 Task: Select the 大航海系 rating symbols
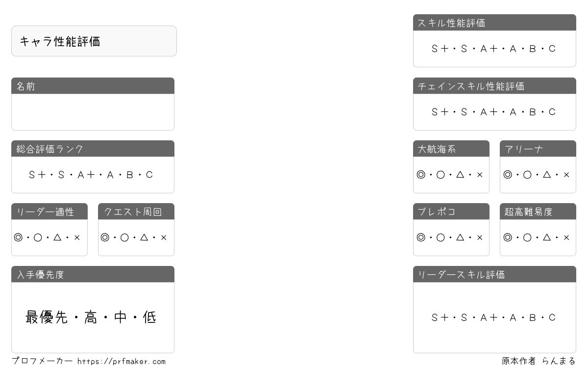(x=450, y=175)
